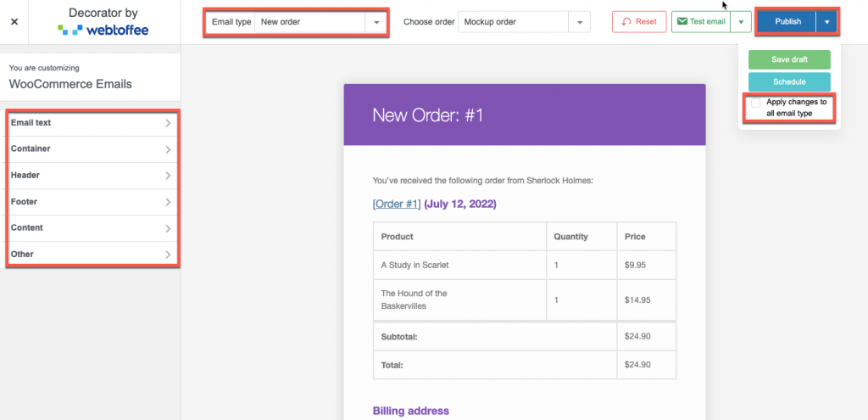Click the chevron beside Header
This screenshot has width=868, height=420.
168,176
